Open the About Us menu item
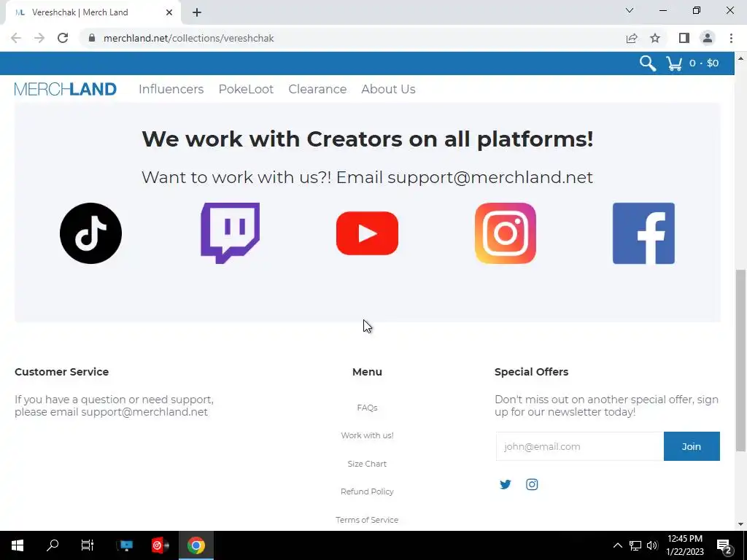The image size is (747, 560). (x=388, y=89)
